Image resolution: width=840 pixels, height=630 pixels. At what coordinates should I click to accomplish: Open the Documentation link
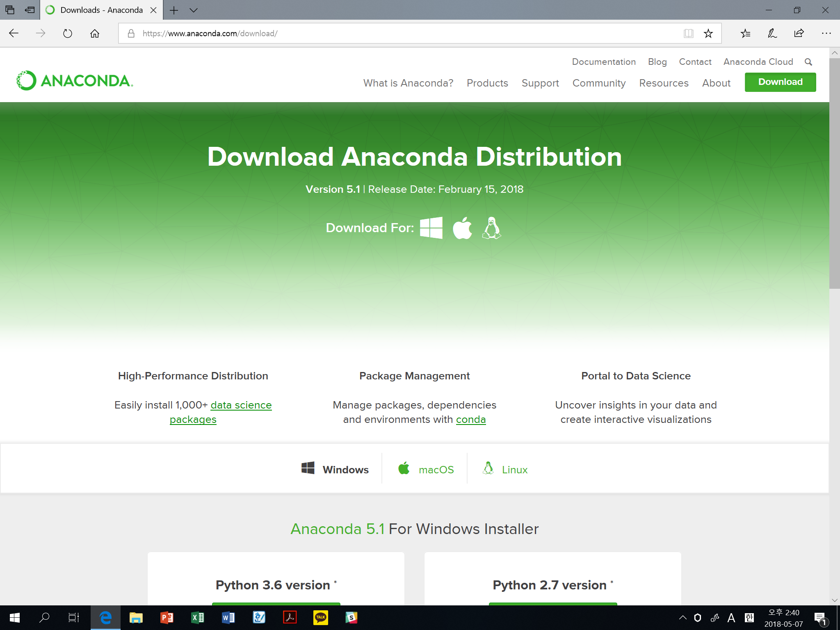[604, 62]
